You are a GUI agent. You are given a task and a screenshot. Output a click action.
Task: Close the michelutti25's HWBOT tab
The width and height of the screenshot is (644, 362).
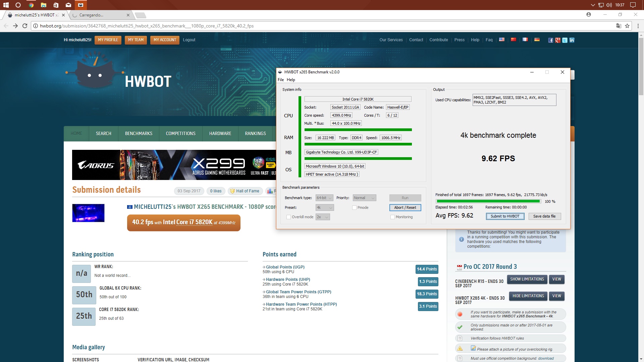click(x=63, y=15)
